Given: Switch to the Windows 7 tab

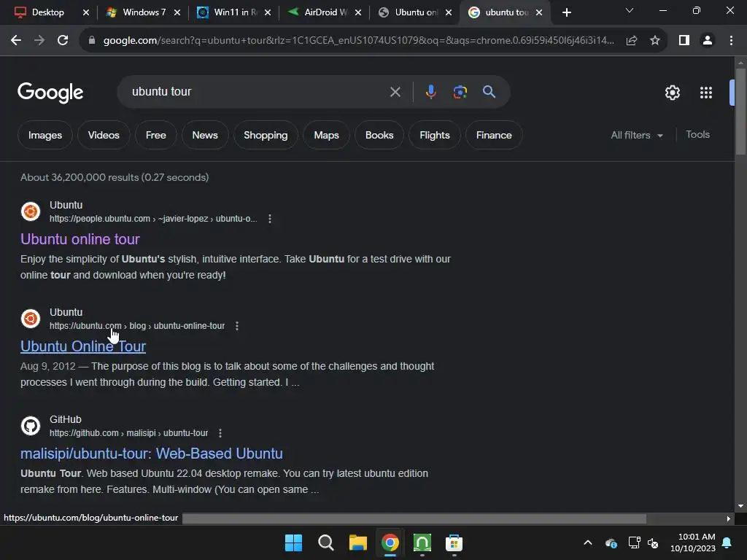Looking at the screenshot, I should coord(144,12).
